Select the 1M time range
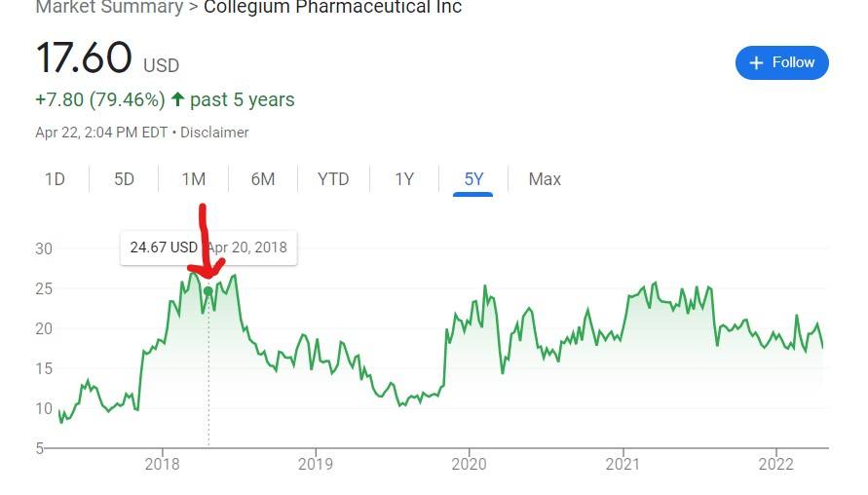 [x=193, y=179]
